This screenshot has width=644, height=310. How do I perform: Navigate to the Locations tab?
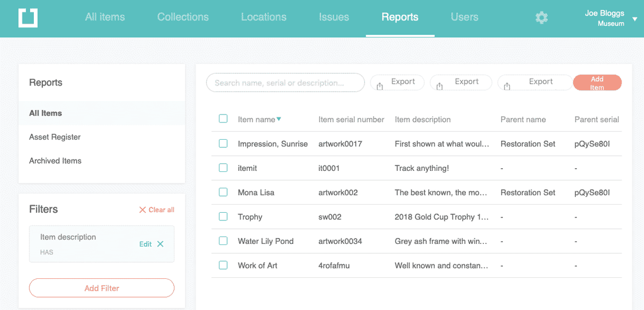click(x=264, y=17)
